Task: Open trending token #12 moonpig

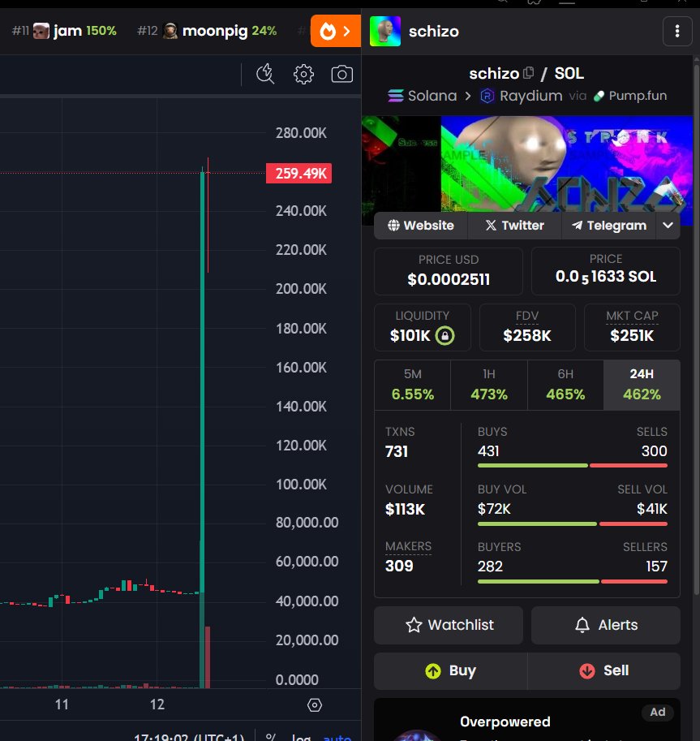Action: 207,31
